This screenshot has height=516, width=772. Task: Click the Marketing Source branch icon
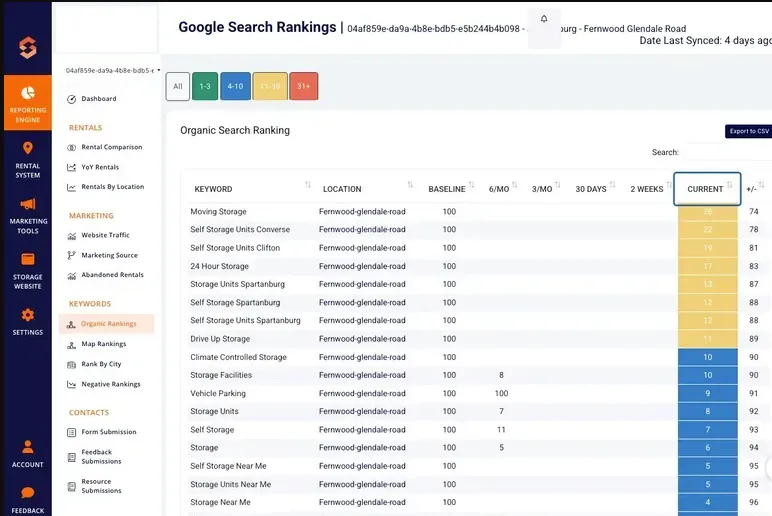pyautogui.click(x=71, y=255)
